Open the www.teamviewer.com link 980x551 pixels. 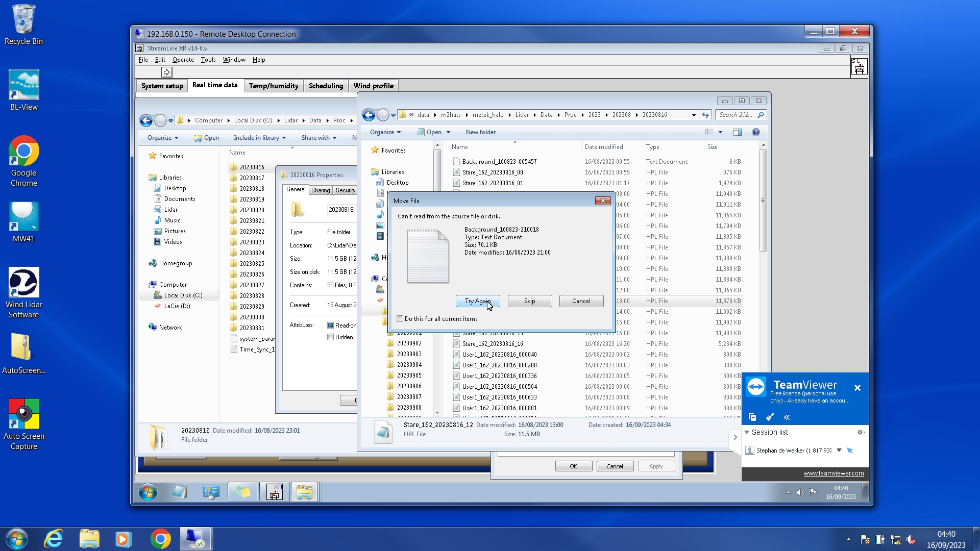pyautogui.click(x=834, y=473)
